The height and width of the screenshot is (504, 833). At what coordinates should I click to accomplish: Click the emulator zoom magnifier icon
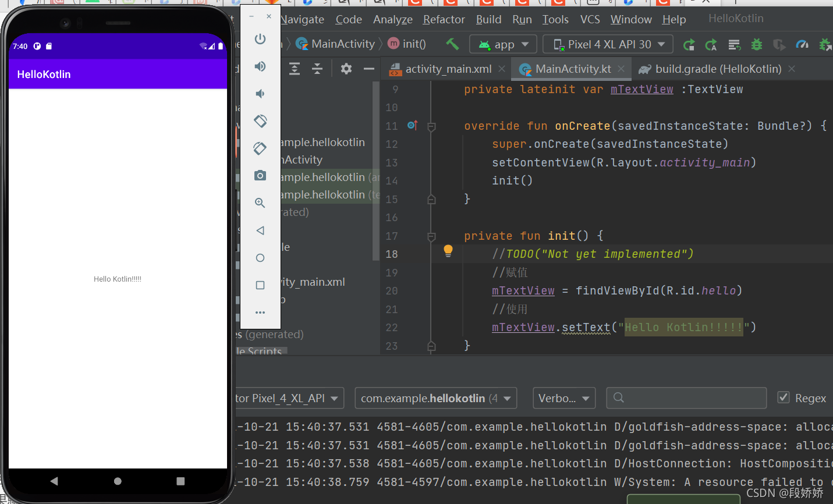[260, 203]
